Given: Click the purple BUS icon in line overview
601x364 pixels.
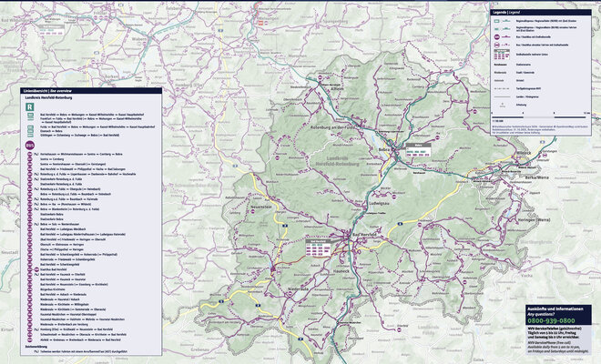Looking at the screenshot, I should tap(30, 144).
